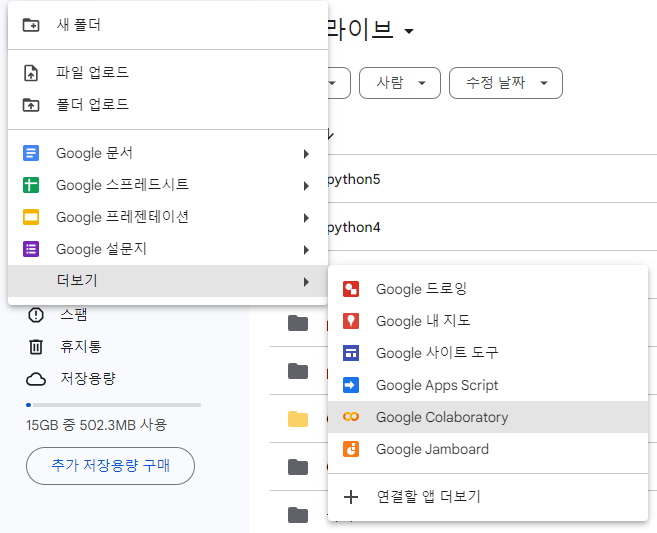Select Google 문서 menu entry
Viewport: 657px width, 533px height.
168,153
